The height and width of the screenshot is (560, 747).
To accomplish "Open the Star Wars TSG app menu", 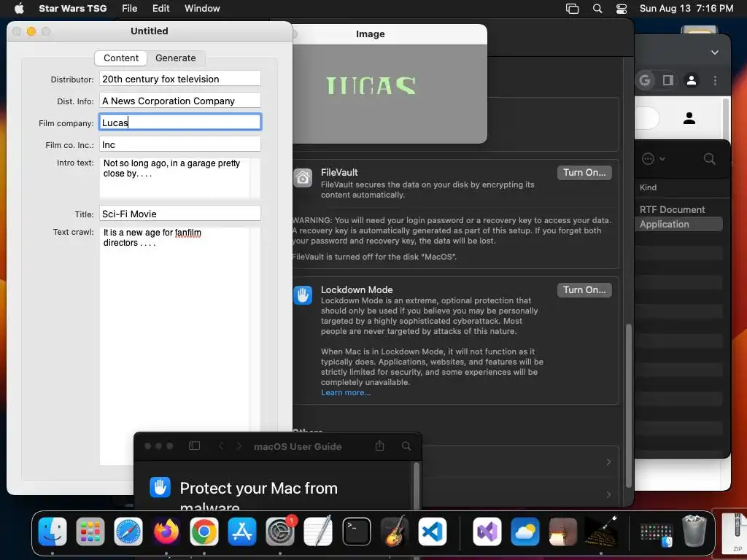I will tap(72, 9).
